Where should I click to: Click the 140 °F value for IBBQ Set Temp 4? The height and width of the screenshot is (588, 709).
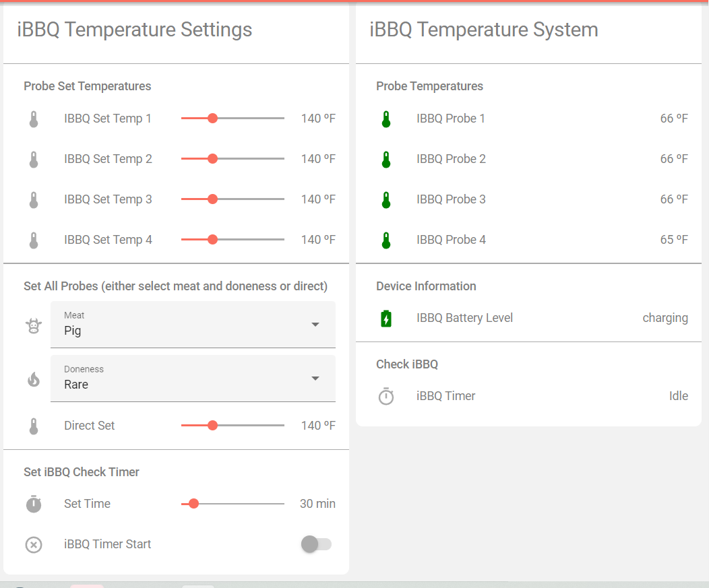point(317,240)
